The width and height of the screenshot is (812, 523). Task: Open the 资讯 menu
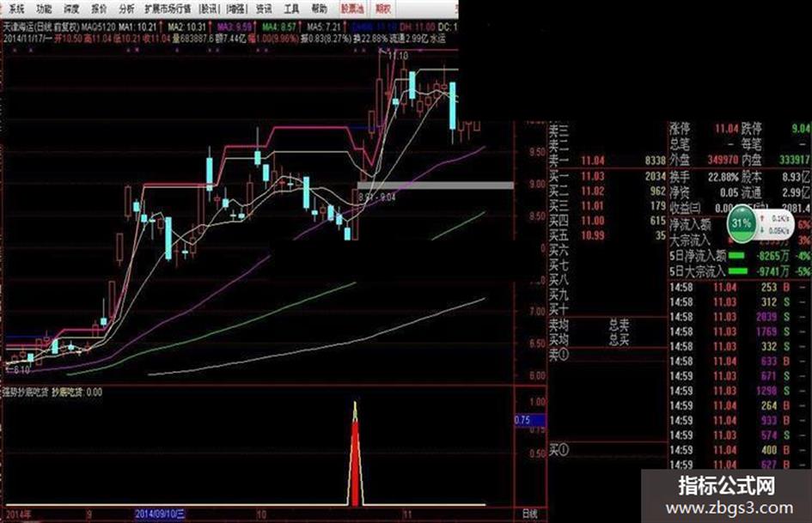coord(263,9)
